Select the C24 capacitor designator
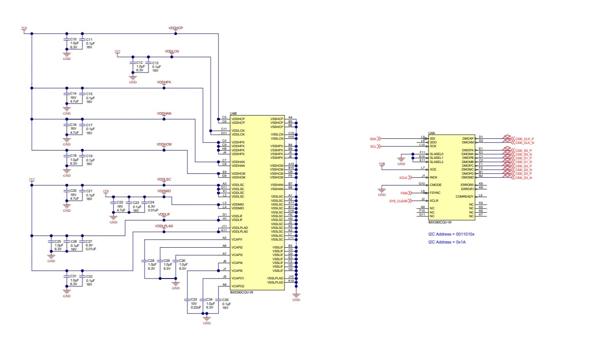 tap(151, 202)
